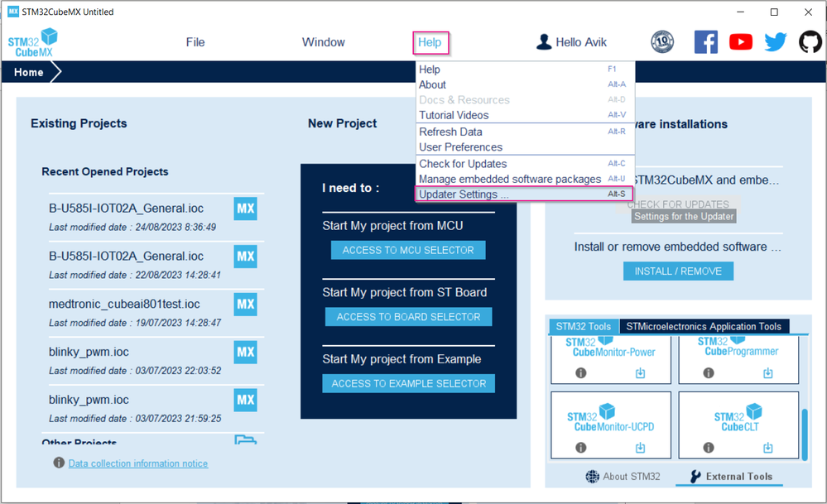
Task: Open first B-U585I-IOT02A_General.ioc dated 24/08/2023
Action: point(126,209)
